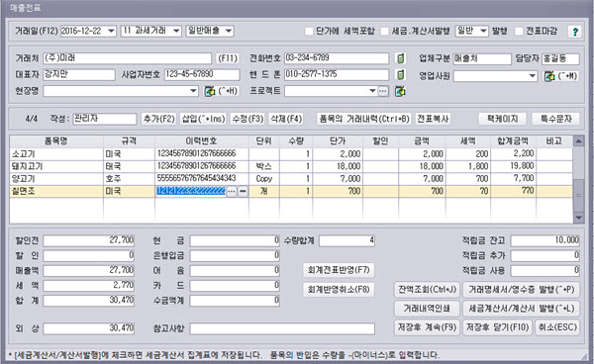
Task: Open the help question mark icon
Action: pyautogui.click(x=575, y=32)
